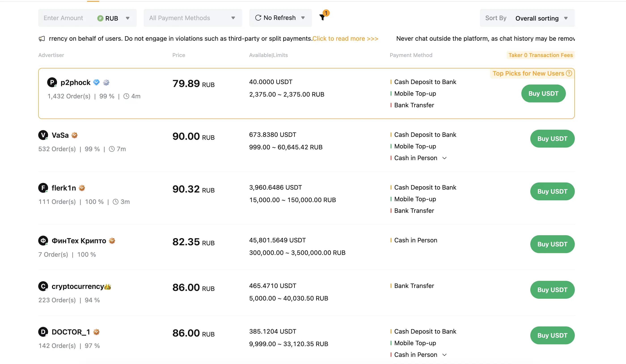Click DOCTOR_1's bronze badge icon
Viewport: 626px width, 364px height.
click(x=96, y=332)
